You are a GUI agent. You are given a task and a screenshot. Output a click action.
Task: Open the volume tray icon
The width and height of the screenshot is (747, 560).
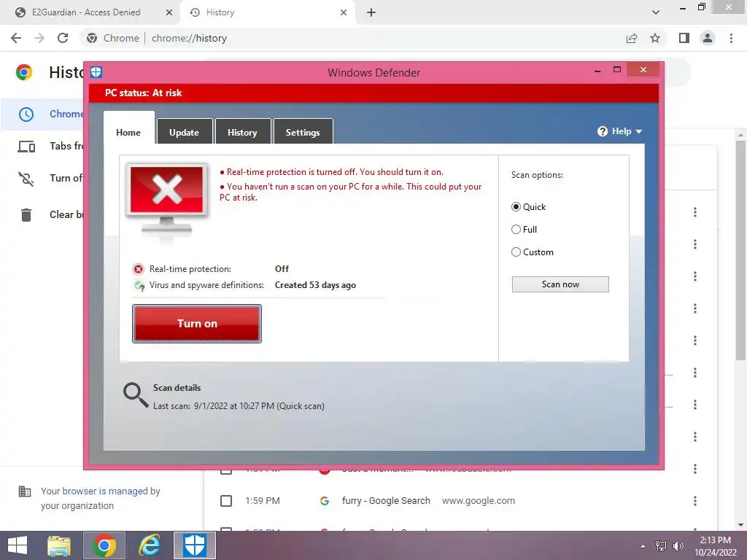pos(678,546)
